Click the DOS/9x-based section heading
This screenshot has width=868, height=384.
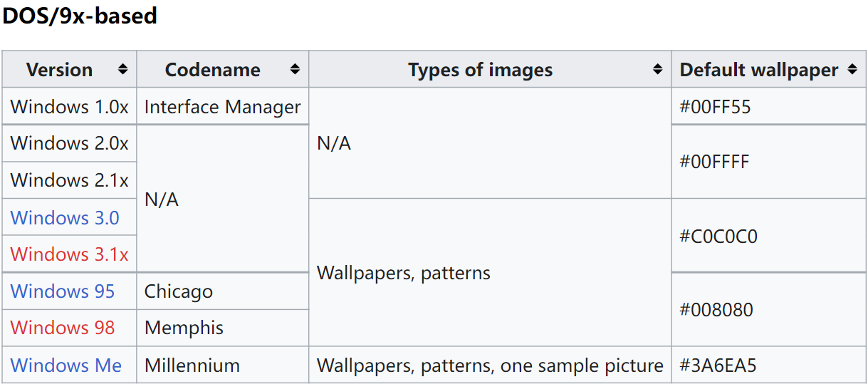[x=80, y=16]
